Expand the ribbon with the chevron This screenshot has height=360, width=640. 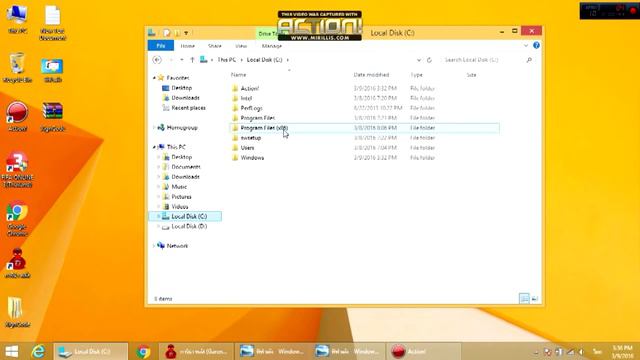point(526,45)
